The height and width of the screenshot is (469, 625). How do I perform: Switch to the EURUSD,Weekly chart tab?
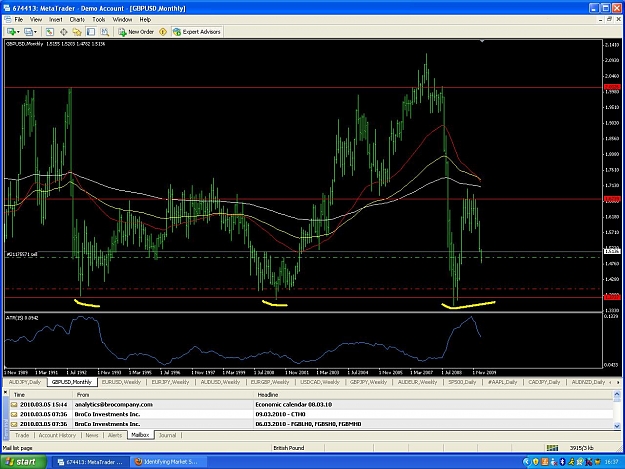(121, 382)
